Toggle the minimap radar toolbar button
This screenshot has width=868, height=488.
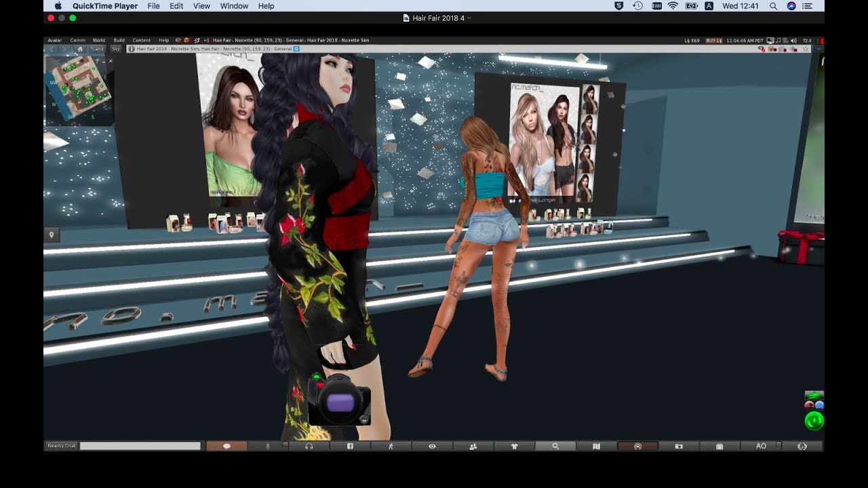point(637,446)
